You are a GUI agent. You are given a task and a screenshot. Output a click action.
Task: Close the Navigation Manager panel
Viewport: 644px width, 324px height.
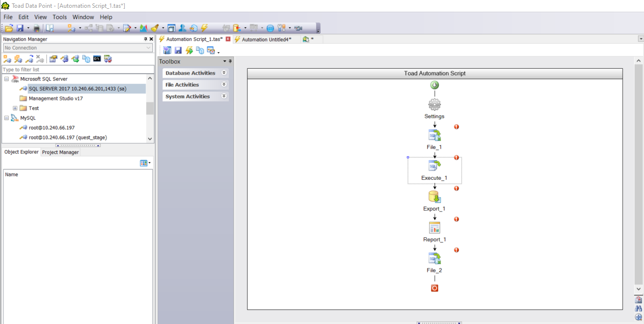(x=151, y=39)
